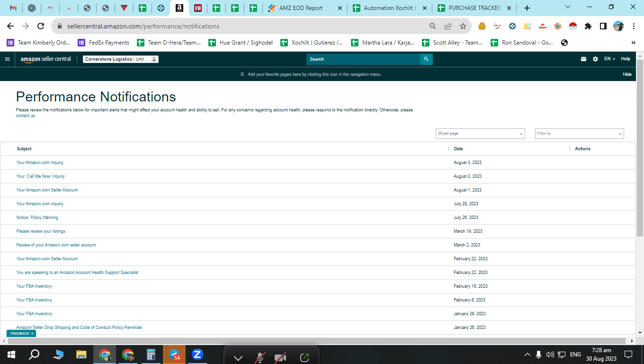The image size is (644, 364).
Task: Click the volume speaker icon in tray
Action: coord(550,355)
